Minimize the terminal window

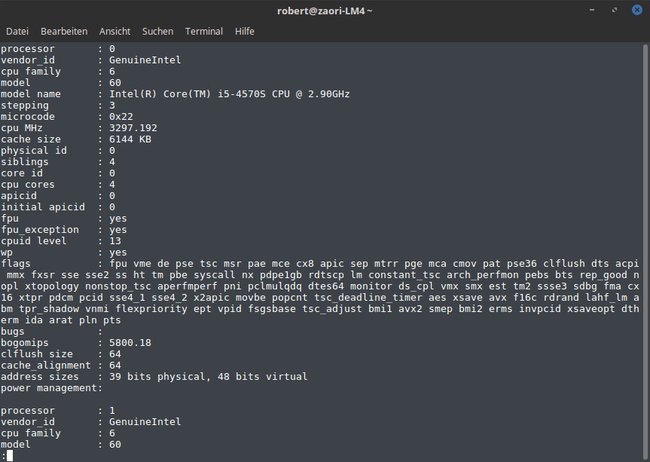coord(592,10)
